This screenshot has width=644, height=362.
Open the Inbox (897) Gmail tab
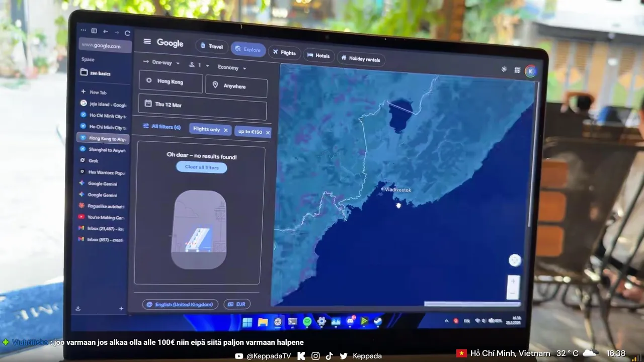click(101, 240)
